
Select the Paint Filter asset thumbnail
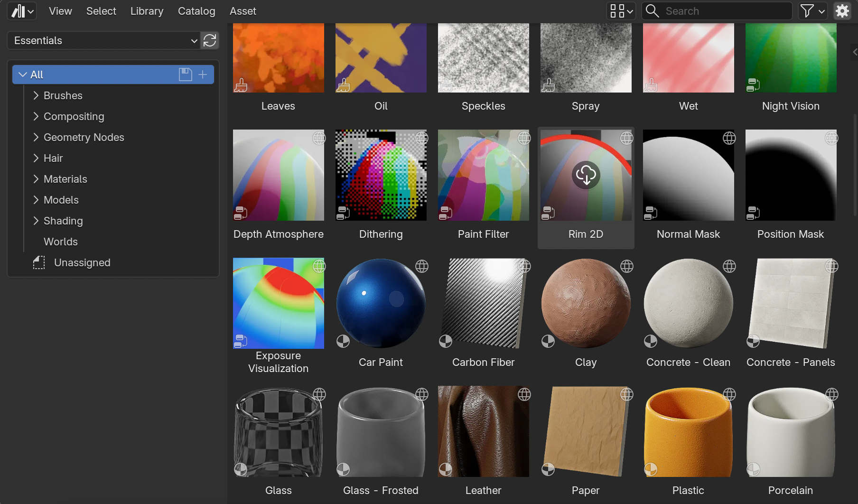tap(484, 175)
